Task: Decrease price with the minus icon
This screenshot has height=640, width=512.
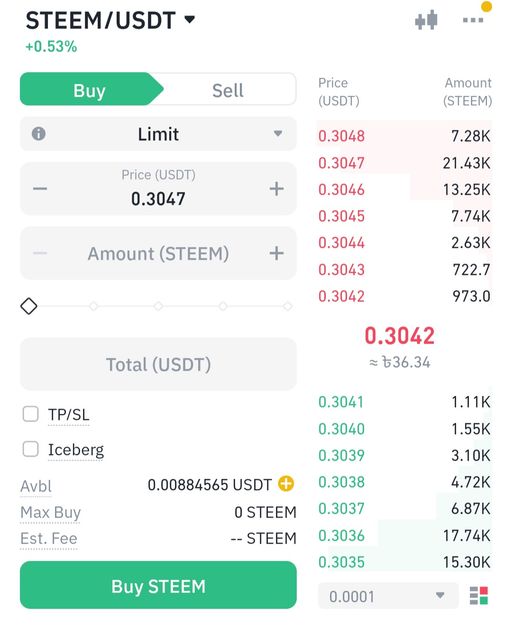Action: tap(40, 189)
